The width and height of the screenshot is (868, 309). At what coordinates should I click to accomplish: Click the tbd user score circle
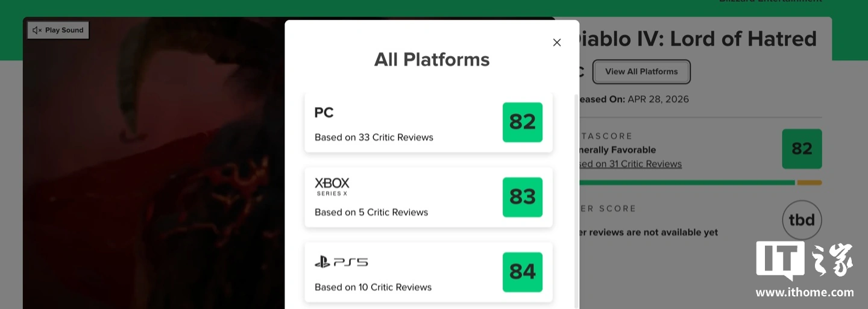(802, 220)
